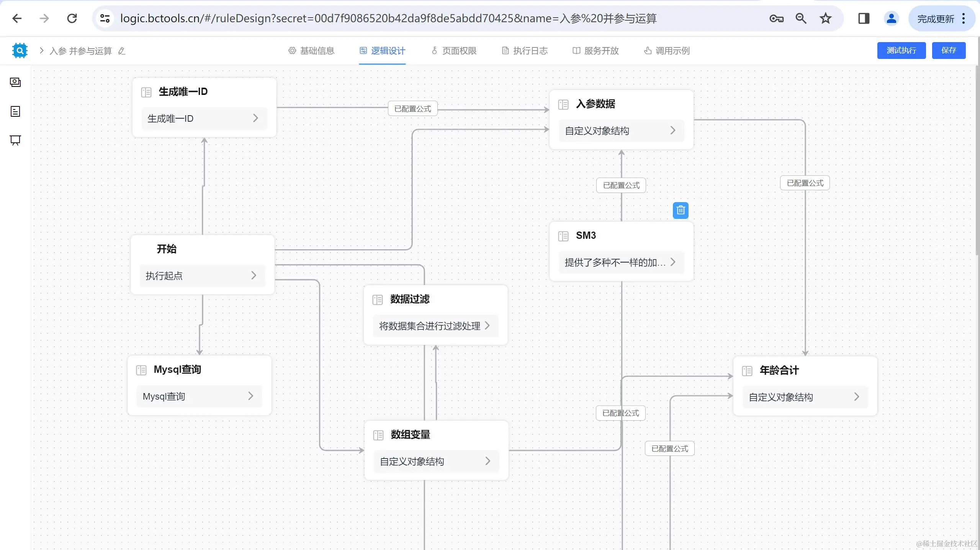Bookmark this page with the star icon
Screen dimensions: 980x550
(x=825, y=18)
